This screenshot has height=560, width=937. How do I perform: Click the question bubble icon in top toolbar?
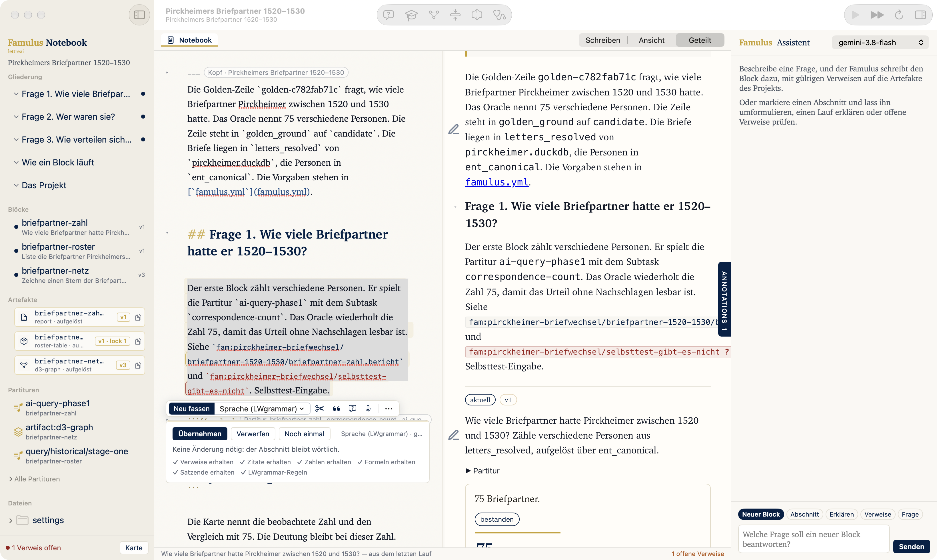(389, 15)
